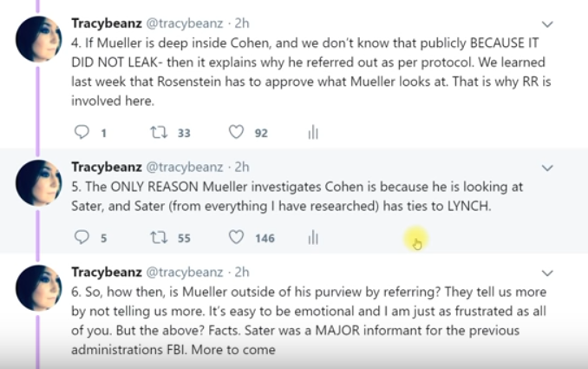The height and width of the screenshot is (369, 588).
Task: Retweet the tweet numbered 4
Action: pos(159,133)
